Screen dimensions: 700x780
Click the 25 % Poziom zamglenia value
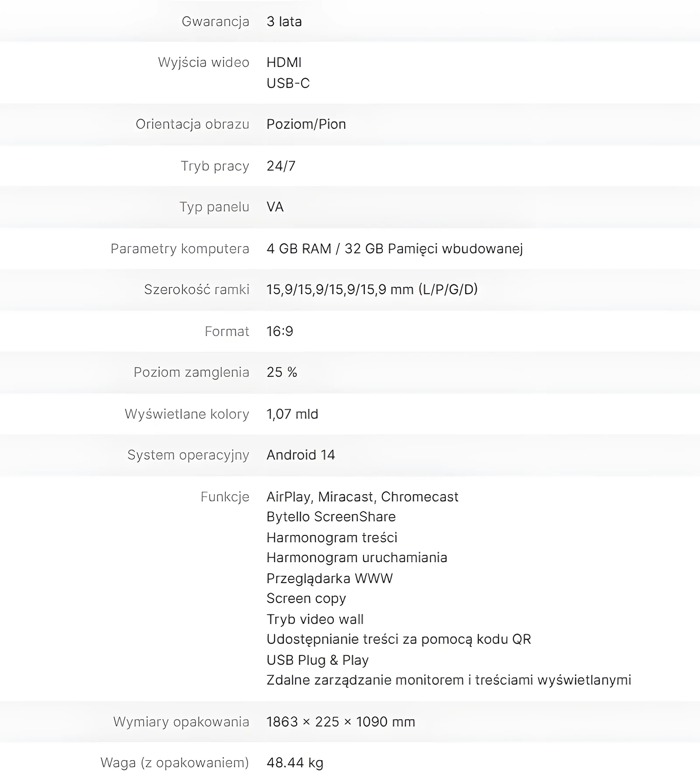(x=282, y=372)
